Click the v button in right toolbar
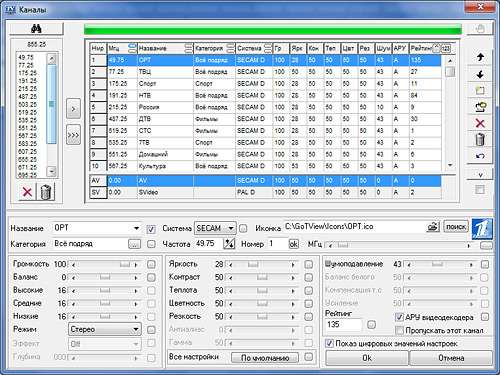Viewport: 500px width, 375px height. coord(480,175)
